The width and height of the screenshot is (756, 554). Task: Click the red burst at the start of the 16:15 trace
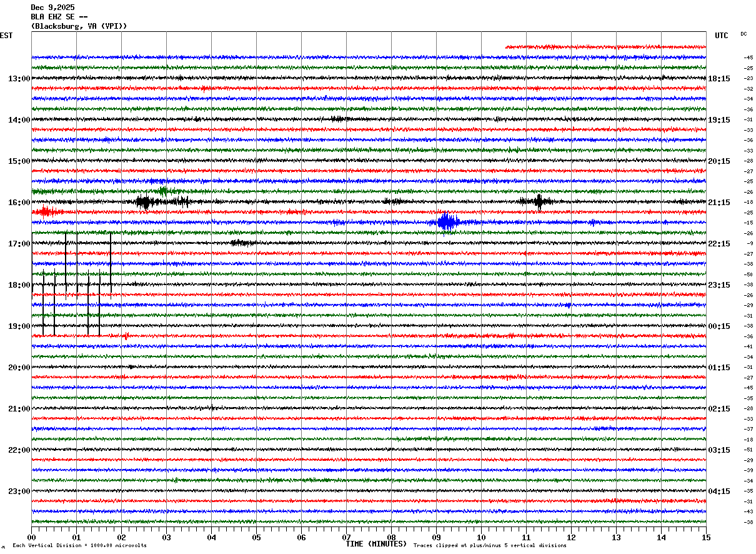pos(46,212)
